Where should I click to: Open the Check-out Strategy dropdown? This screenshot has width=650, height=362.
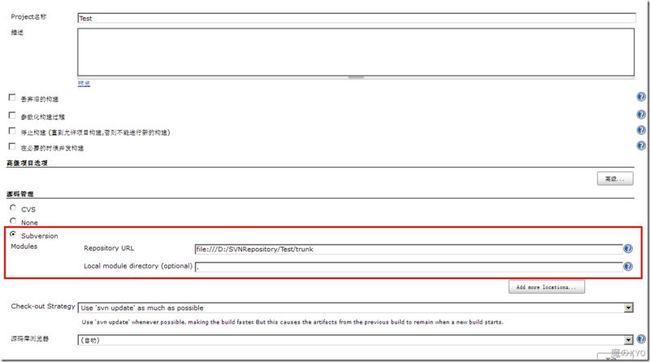pyautogui.click(x=355, y=308)
